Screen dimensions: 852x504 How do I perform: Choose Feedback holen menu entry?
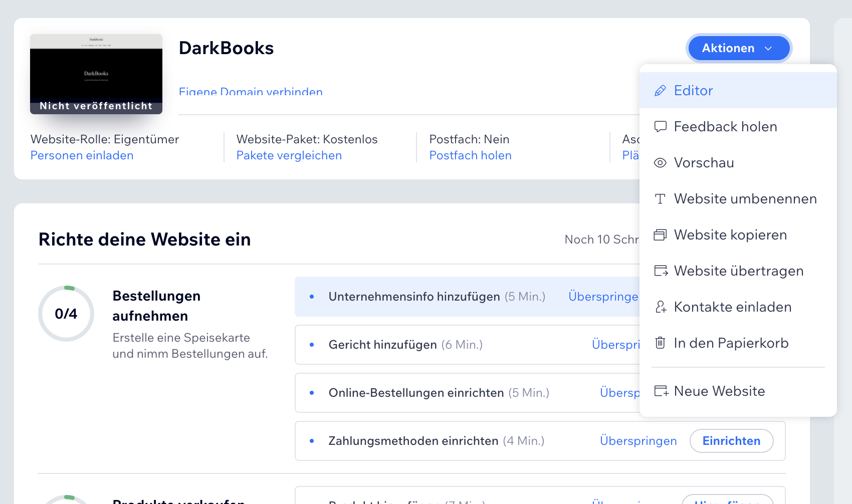[738, 126]
